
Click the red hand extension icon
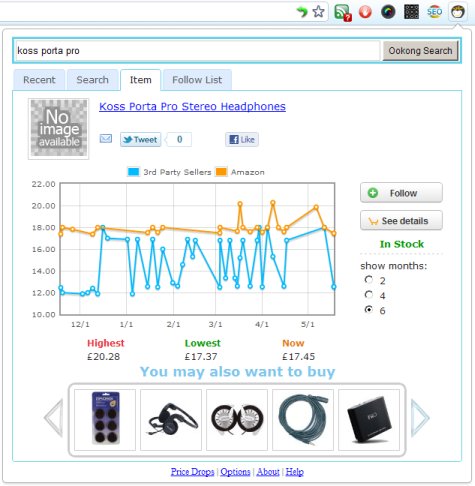(x=365, y=12)
